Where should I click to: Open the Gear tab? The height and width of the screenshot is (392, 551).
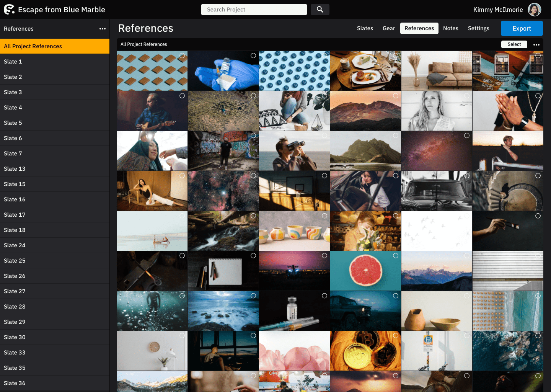coord(389,28)
